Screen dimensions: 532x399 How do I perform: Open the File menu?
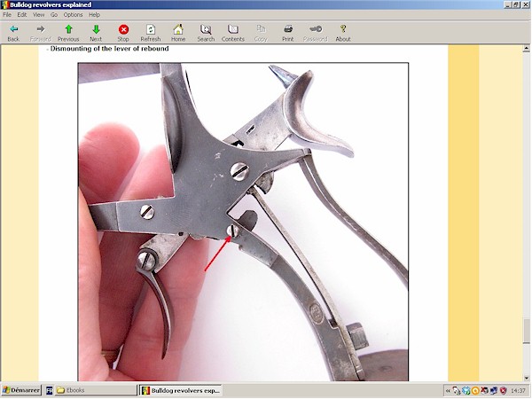pos(7,14)
